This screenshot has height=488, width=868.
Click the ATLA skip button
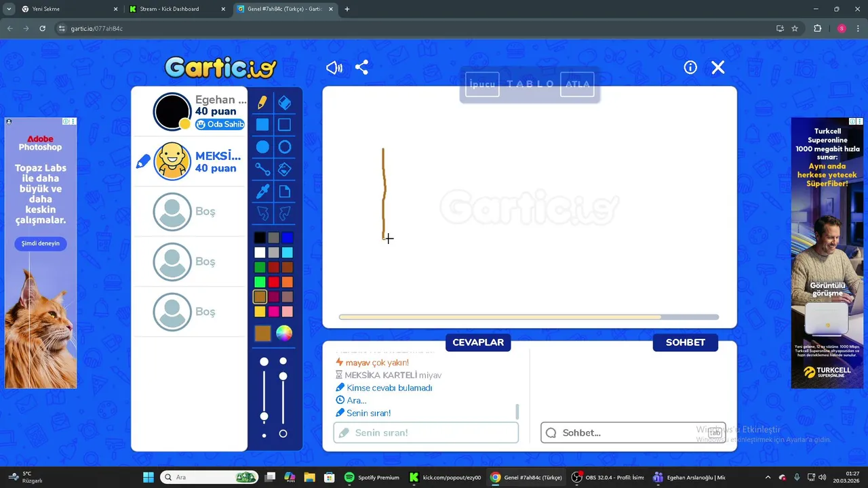pyautogui.click(x=577, y=85)
